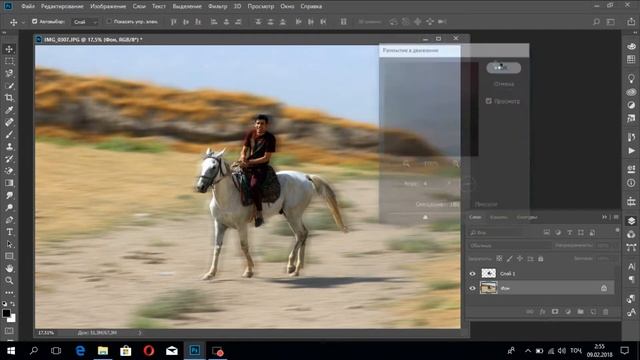Filter layers by type layers icon

point(569,233)
